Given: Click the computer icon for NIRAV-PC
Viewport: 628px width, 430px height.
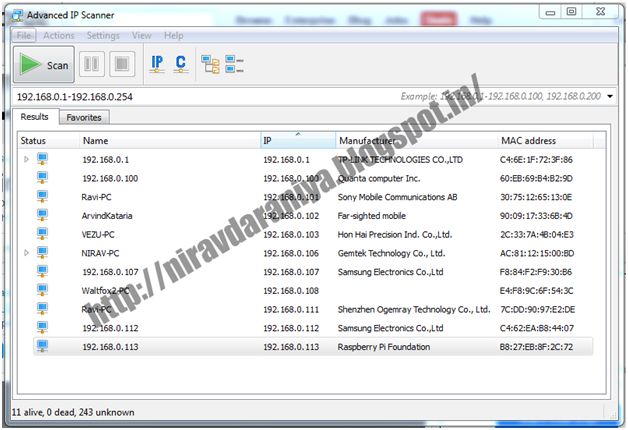Looking at the screenshot, I should click(42, 253).
